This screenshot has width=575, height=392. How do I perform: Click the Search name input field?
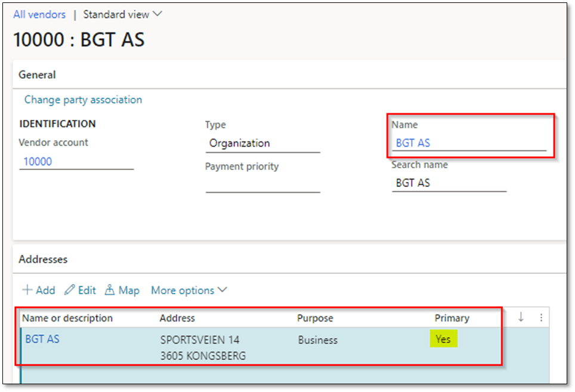449,183
